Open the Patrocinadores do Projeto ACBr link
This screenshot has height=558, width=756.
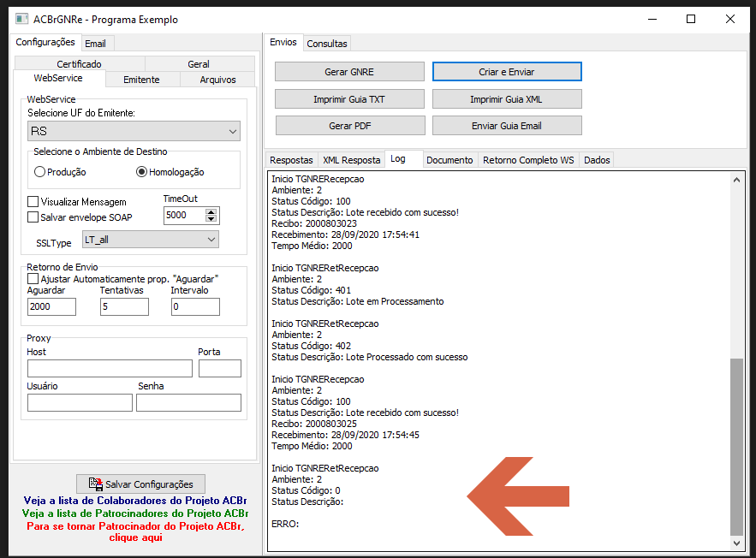point(135,513)
